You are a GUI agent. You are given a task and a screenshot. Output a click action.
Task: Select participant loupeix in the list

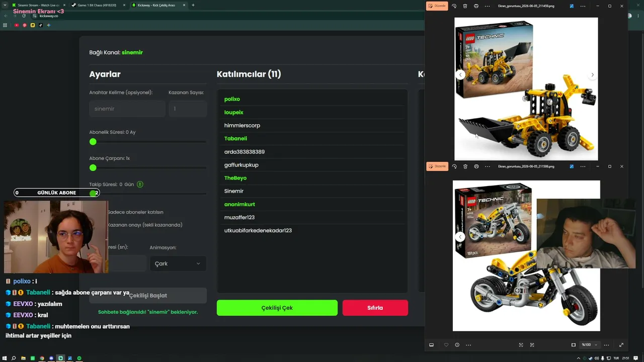pyautogui.click(x=234, y=112)
